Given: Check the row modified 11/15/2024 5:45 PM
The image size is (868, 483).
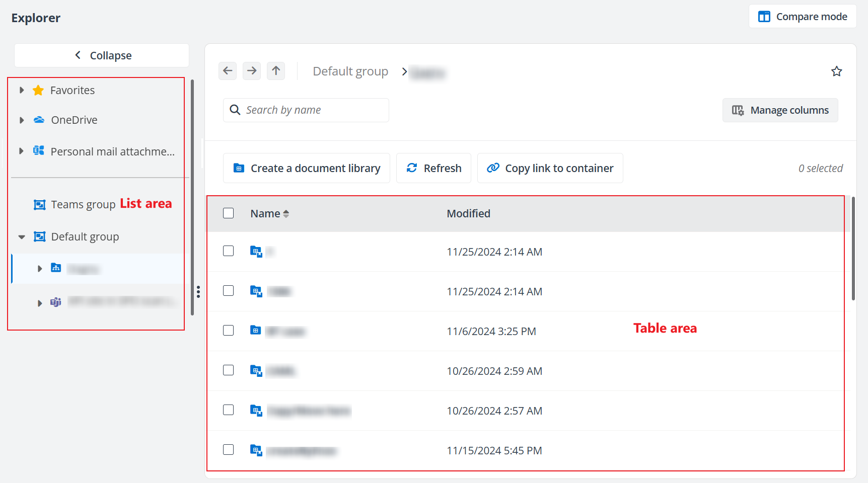Looking at the screenshot, I should [x=229, y=450].
